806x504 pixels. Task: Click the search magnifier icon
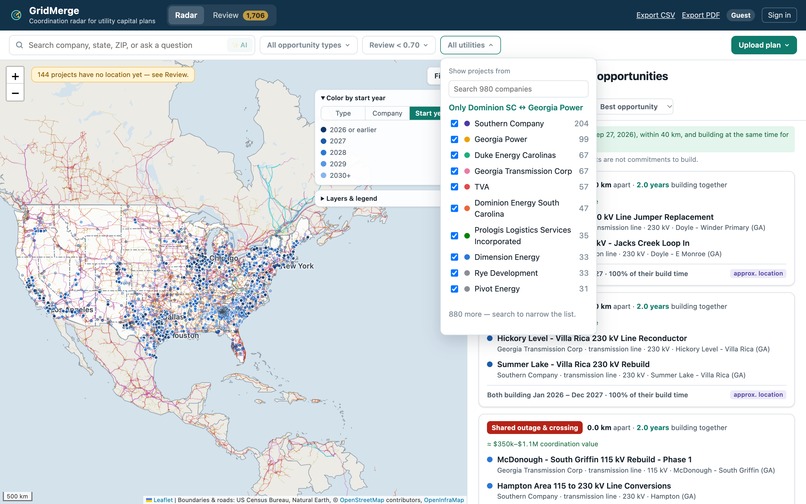click(x=19, y=45)
